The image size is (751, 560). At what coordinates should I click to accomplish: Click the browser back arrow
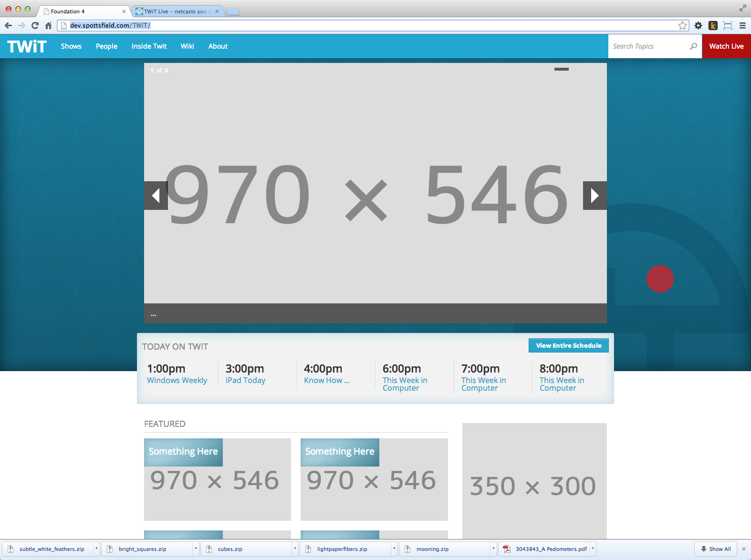[x=8, y=26]
